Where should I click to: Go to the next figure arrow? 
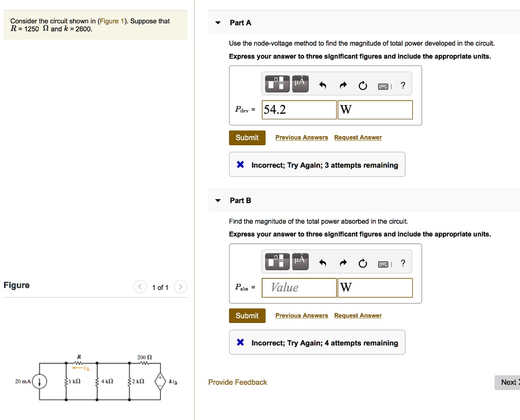tap(181, 287)
